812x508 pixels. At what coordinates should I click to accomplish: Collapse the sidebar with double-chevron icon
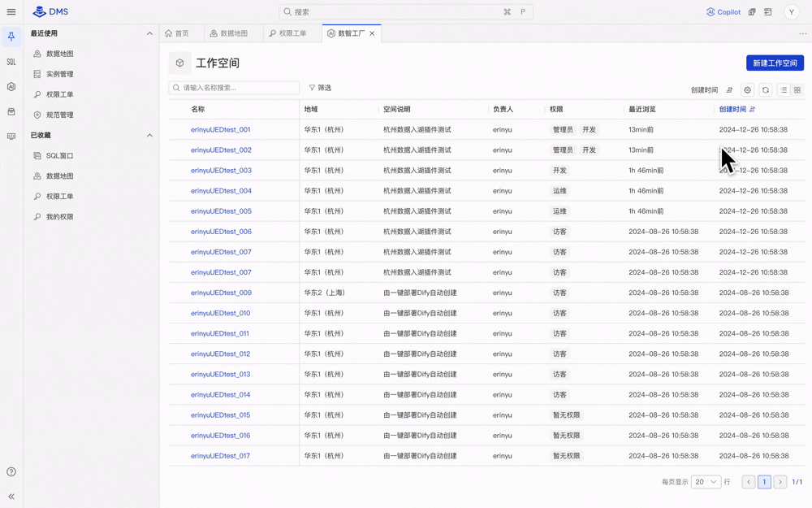(x=11, y=496)
